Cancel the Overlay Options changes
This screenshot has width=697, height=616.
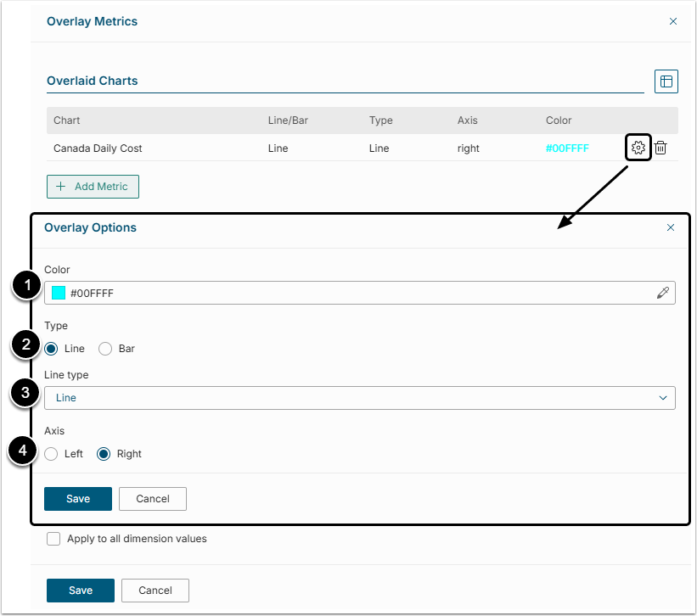[153, 499]
